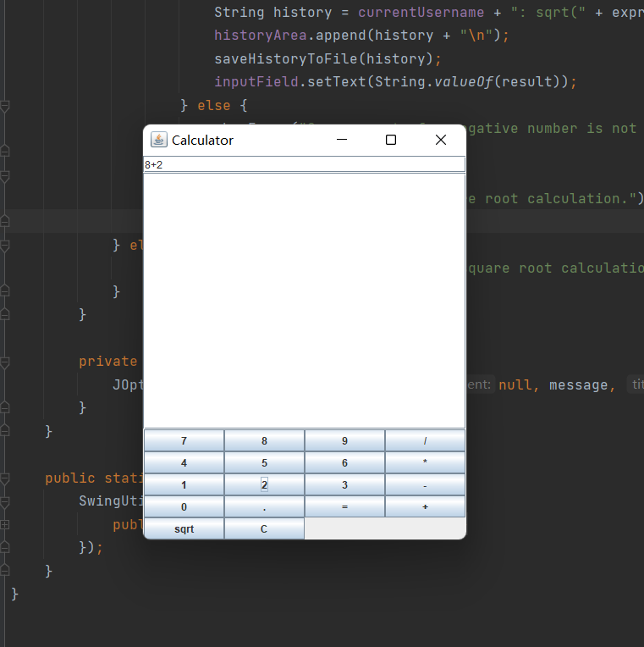Click 'message,' argument in the code

pyautogui.click(x=582, y=385)
